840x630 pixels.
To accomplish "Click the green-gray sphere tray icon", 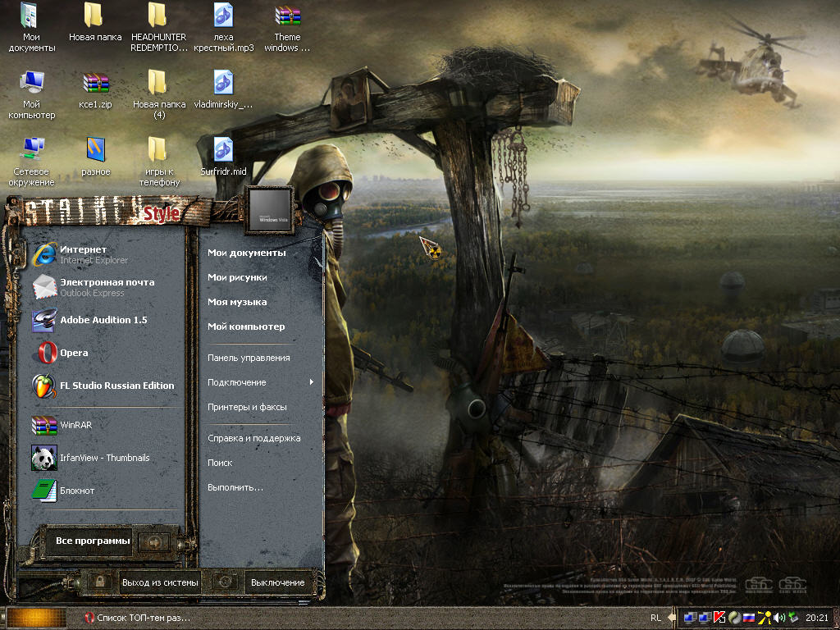I will click(x=734, y=618).
